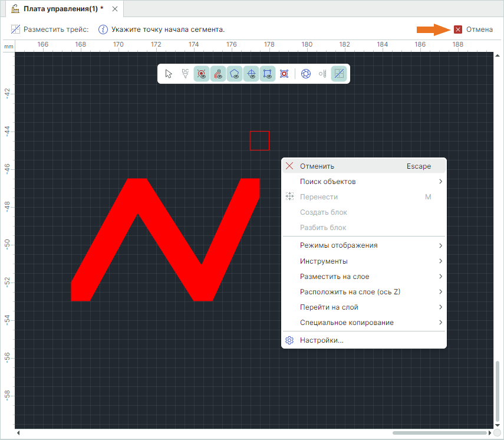This screenshot has height=440, width=504.
Task: Click the blue aperture shutter icon
Action: (x=306, y=74)
